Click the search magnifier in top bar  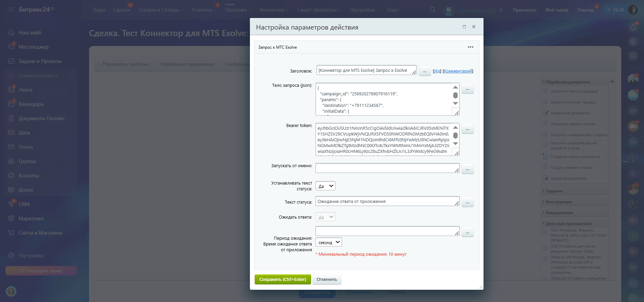point(433,10)
